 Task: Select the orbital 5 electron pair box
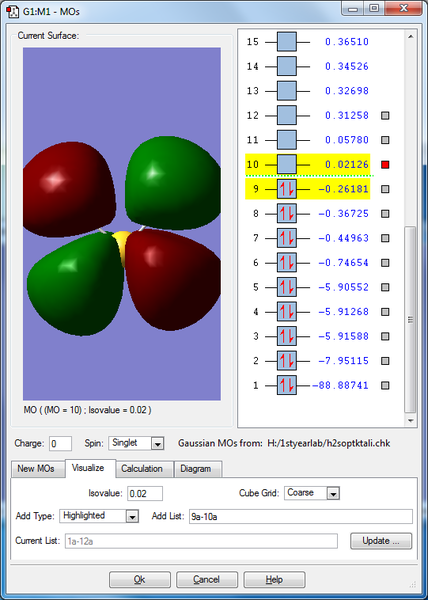pos(287,287)
